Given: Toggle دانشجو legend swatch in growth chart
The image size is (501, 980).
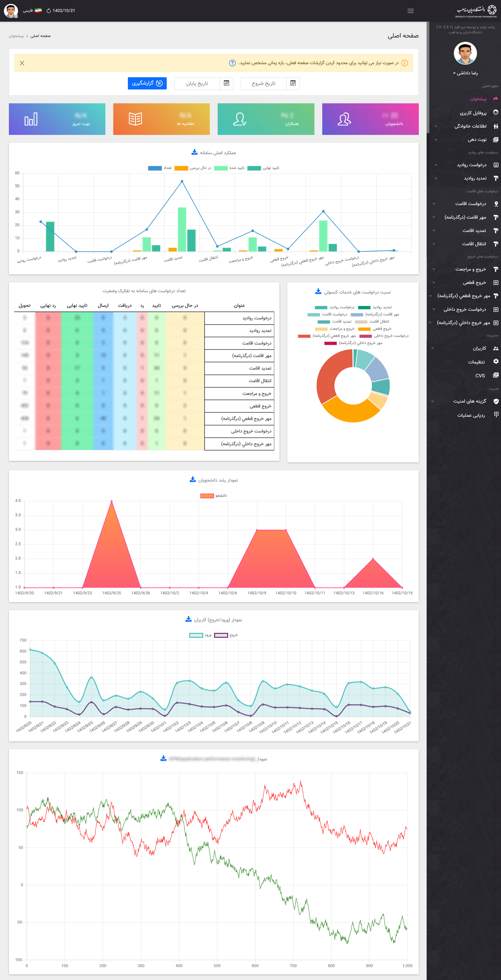Looking at the screenshot, I should tap(207, 496).
